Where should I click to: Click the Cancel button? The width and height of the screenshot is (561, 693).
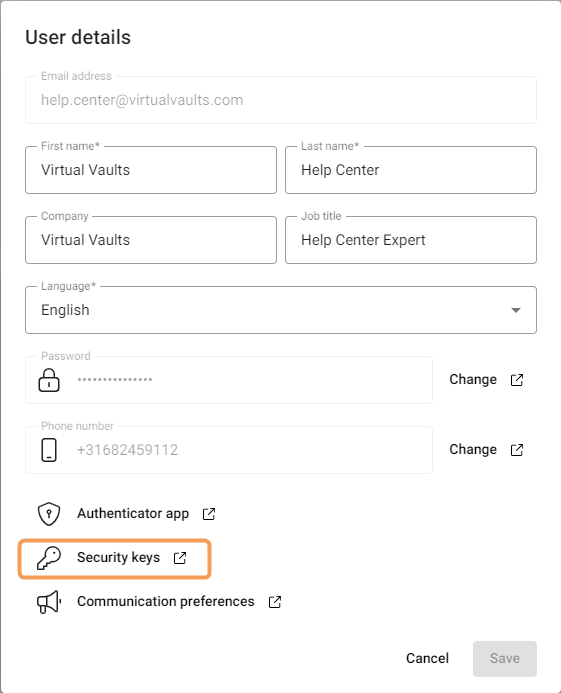[x=427, y=659]
